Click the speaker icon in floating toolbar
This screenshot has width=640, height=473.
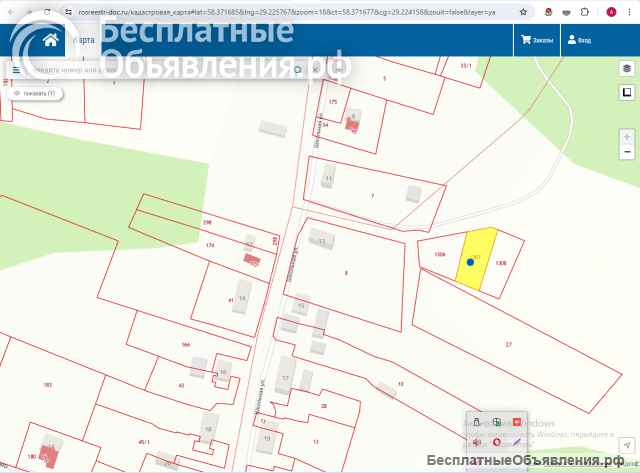(x=476, y=442)
